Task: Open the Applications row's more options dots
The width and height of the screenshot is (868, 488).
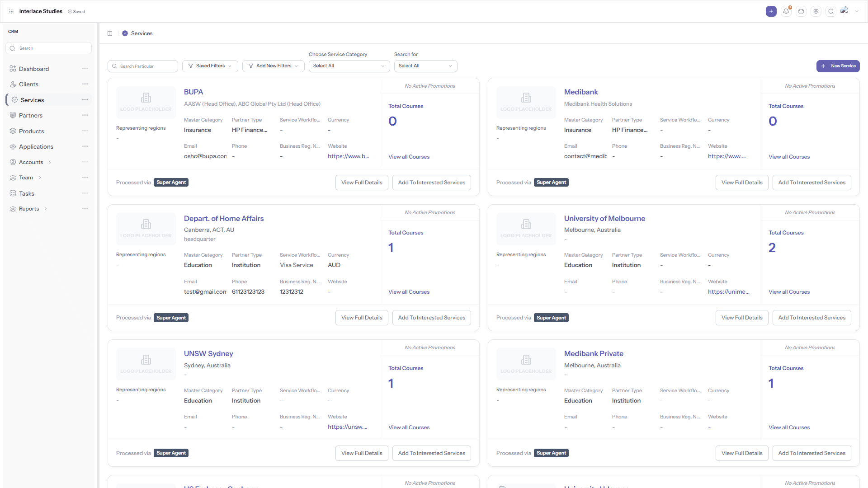Action: click(85, 146)
